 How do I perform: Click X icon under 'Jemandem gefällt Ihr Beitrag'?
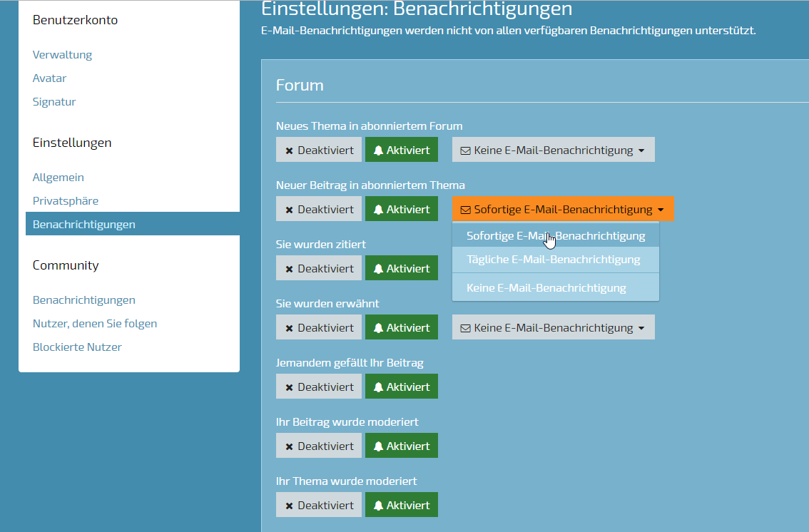click(289, 387)
